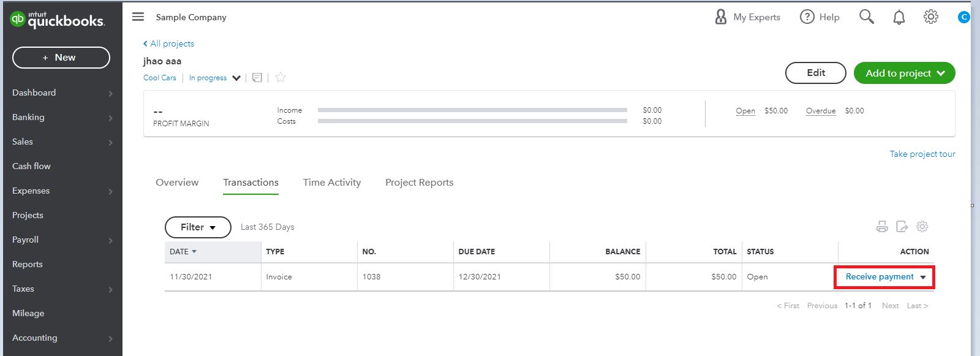Switch to the Overview tab
Image resolution: width=980 pixels, height=356 pixels.
pyautogui.click(x=177, y=183)
